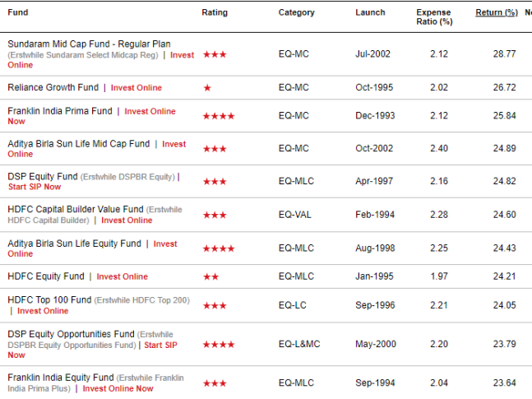This screenshot has width=532, height=399.
Task: Open HDFC Equity Fund page
Action: click(46, 276)
